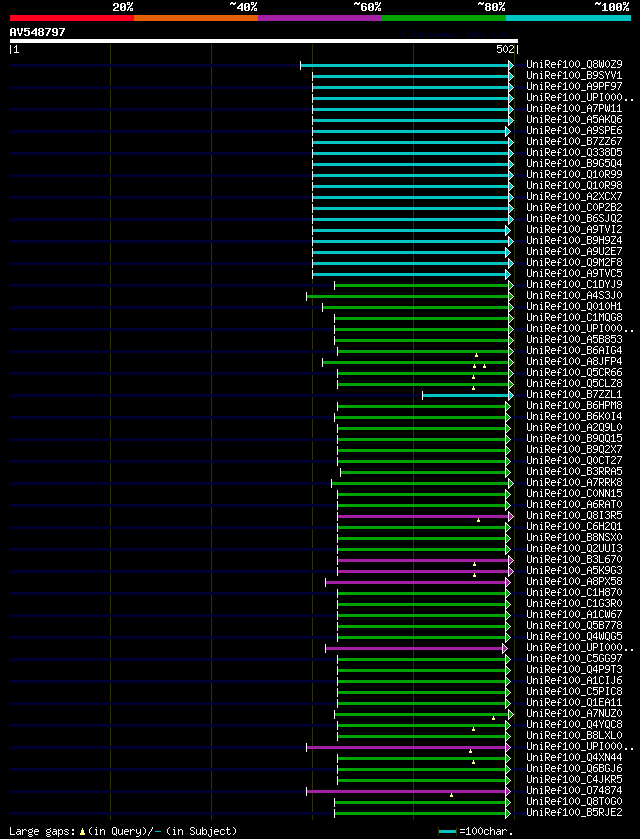
Task: Click the UniRef100_B9QQ15 hit label
Action: pyautogui.click(x=574, y=439)
